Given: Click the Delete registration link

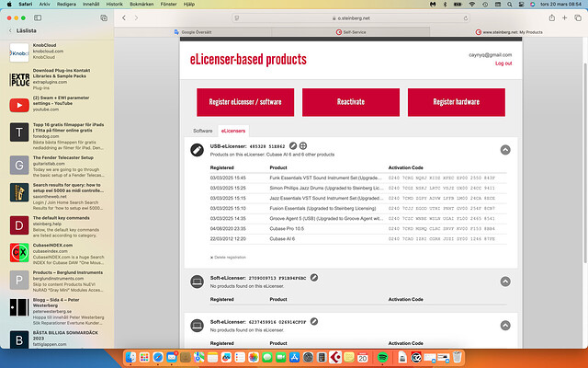Looking at the screenshot, I should [x=228, y=258].
